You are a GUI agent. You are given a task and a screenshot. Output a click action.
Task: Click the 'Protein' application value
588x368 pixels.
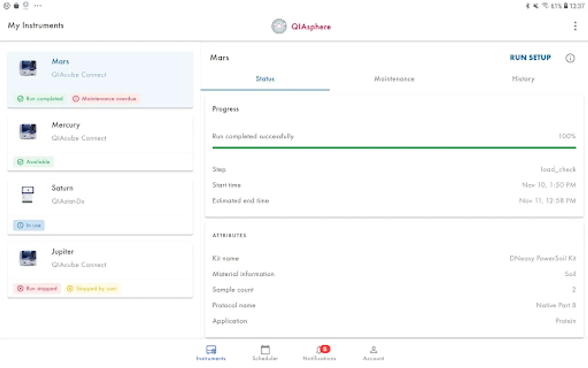pyautogui.click(x=566, y=321)
